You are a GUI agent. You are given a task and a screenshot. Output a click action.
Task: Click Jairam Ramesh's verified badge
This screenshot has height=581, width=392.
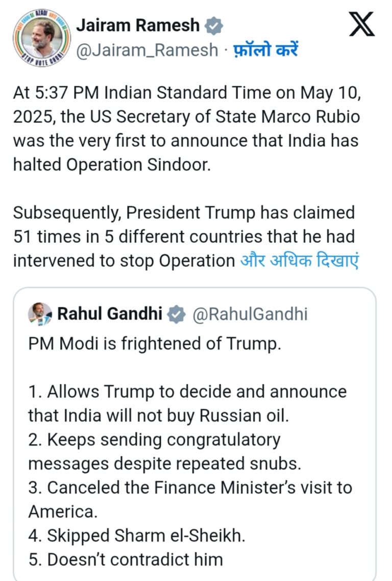(212, 26)
